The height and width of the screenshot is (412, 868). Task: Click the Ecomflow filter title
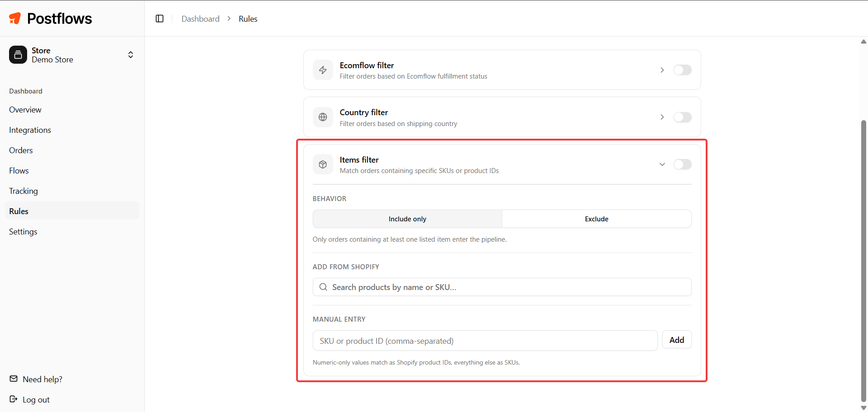367,66
